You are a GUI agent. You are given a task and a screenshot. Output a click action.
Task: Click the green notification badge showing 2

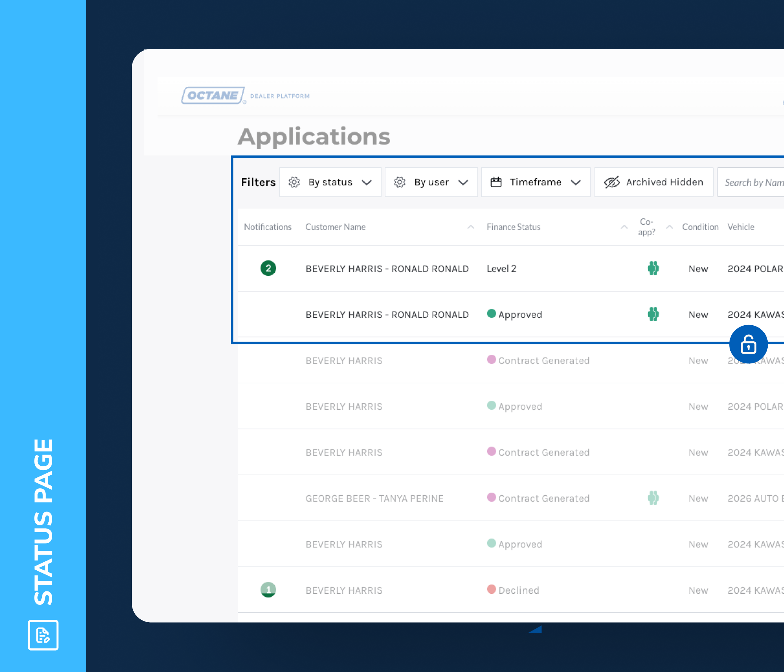coord(268,268)
